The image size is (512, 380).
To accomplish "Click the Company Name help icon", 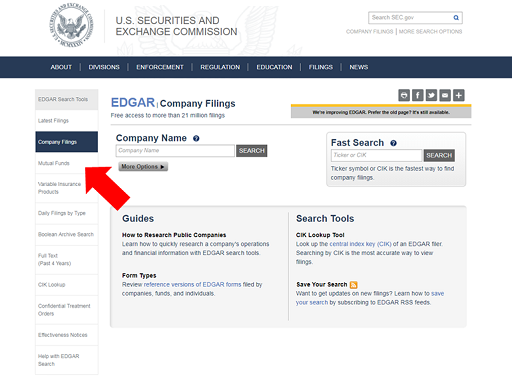I will click(x=196, y=138).
